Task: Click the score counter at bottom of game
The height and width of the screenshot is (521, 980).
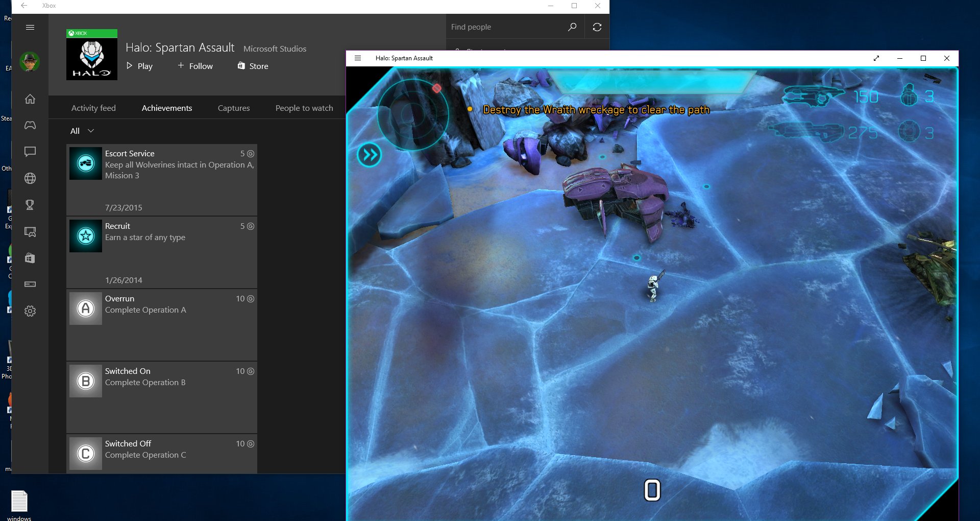Action: 652,490
